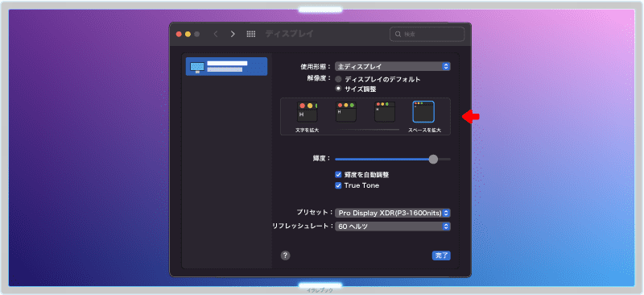This screenshot has width=644, height=295.
Task: Toggle 輝度を自動調整 checkbox
Action: 338,174
